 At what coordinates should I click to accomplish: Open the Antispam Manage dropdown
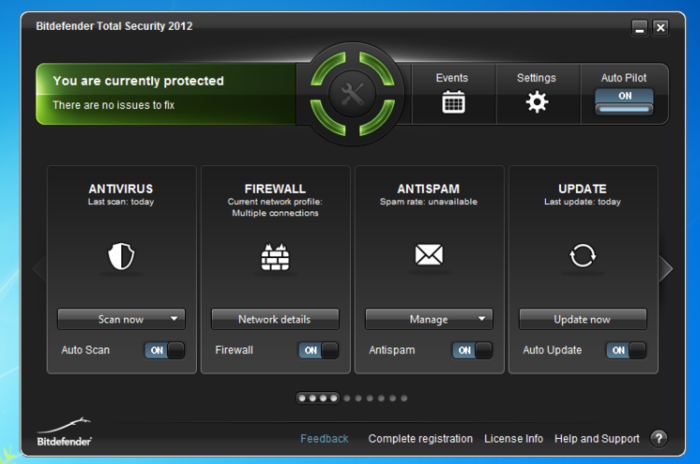428,320
